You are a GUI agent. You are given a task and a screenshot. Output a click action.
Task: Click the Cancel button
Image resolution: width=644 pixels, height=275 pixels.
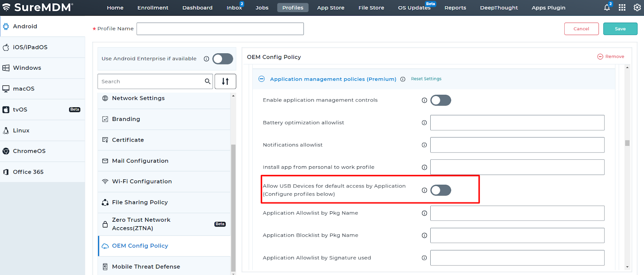(581, 29)
